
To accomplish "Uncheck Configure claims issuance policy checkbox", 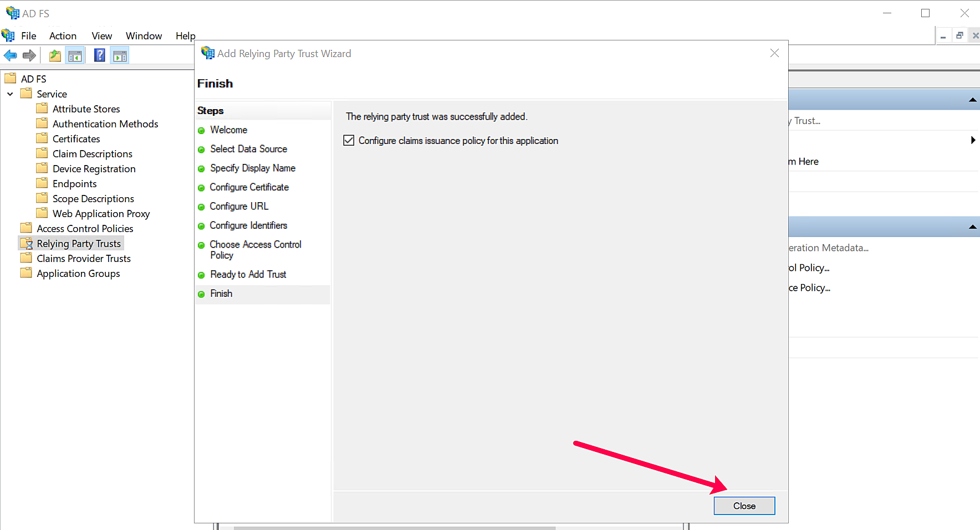I will point(349,141).
